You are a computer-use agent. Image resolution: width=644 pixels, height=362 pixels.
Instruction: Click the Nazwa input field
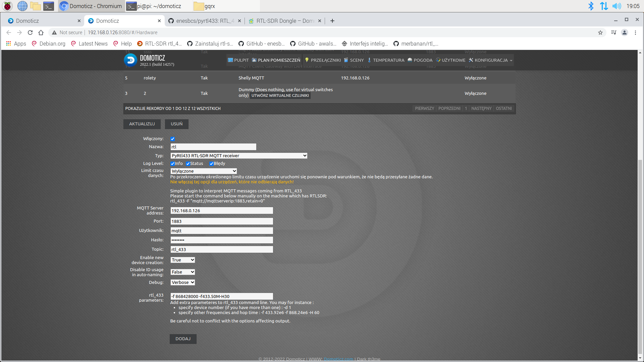click(x=213, y=147)
